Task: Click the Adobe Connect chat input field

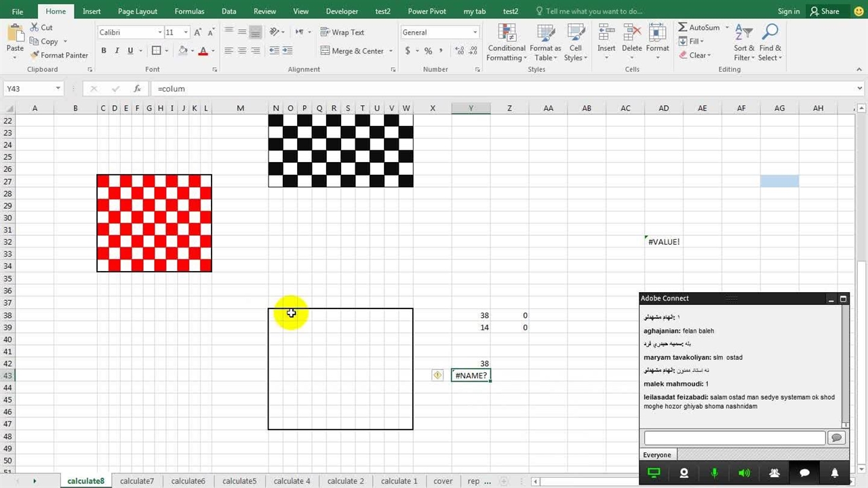Action: [734, 438]
